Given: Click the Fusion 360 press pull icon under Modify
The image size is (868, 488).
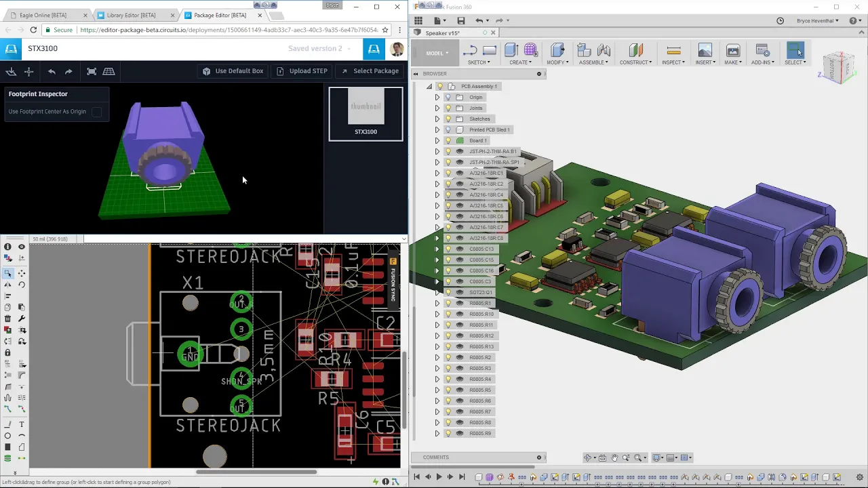Looking at the screenshot, I should tap(557, 50).
